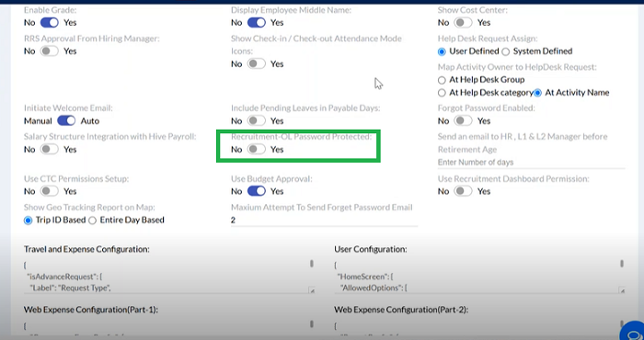Click resize handle of User Configuration textarea

pos(622,290)
